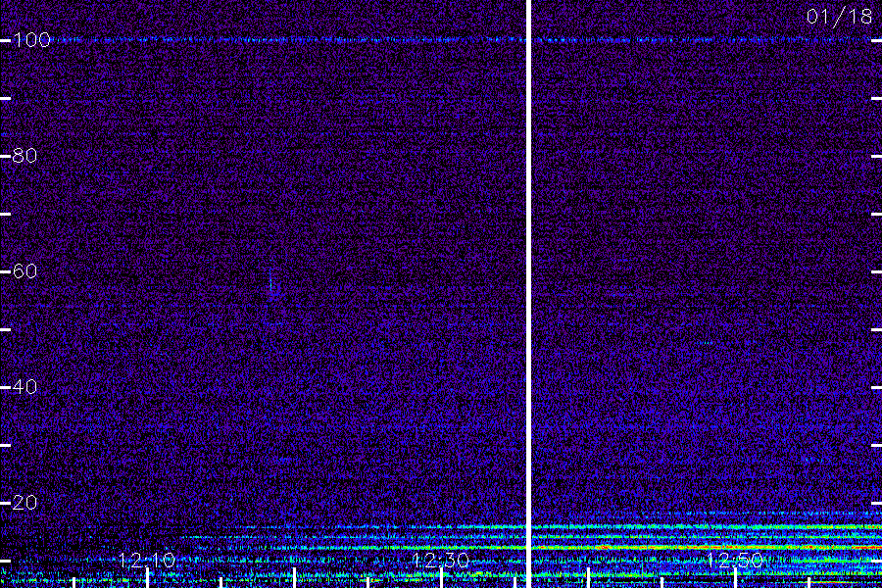Click the 12:10 time label
The height and width of the screenshot is (588, 882).
click(147, 560)
